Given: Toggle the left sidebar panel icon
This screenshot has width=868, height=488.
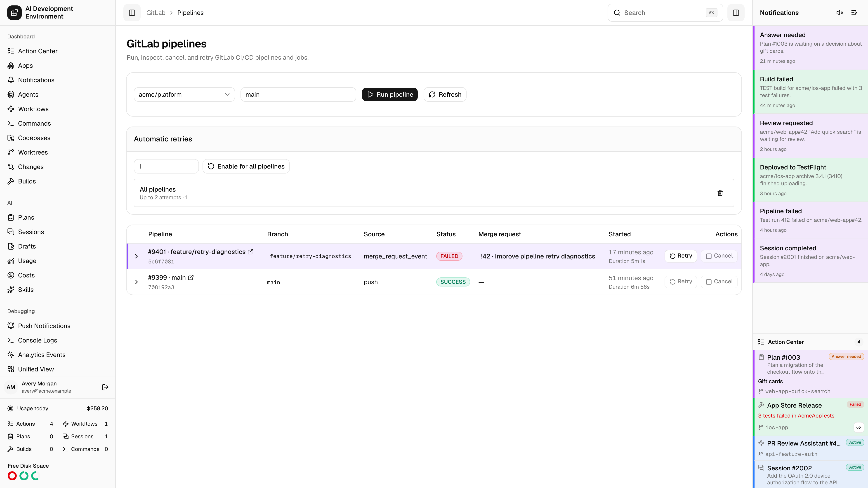Looking at the screenshot, I should click(x=132, y=13).
